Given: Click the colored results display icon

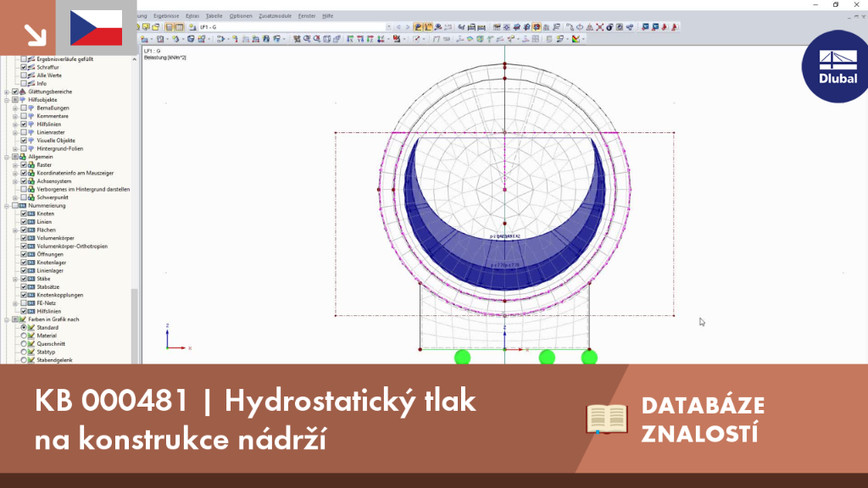Looking at the screenshot, I should tap(576, 39).
